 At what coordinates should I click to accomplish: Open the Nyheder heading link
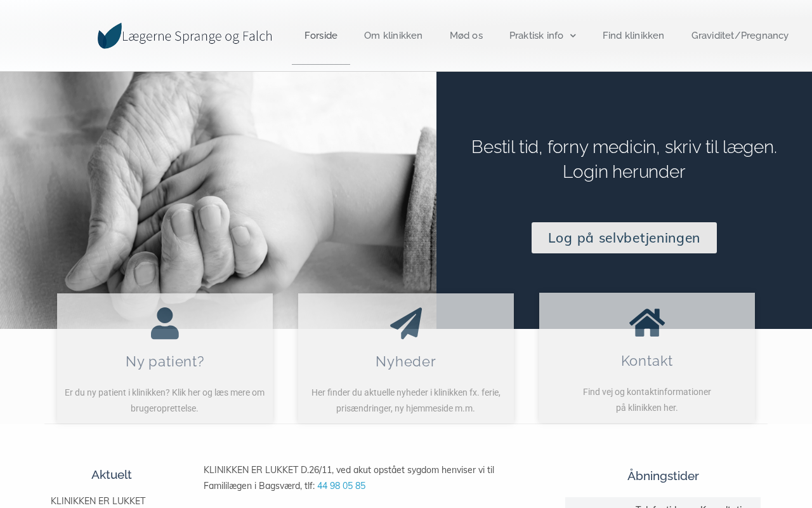pos(406,361)
